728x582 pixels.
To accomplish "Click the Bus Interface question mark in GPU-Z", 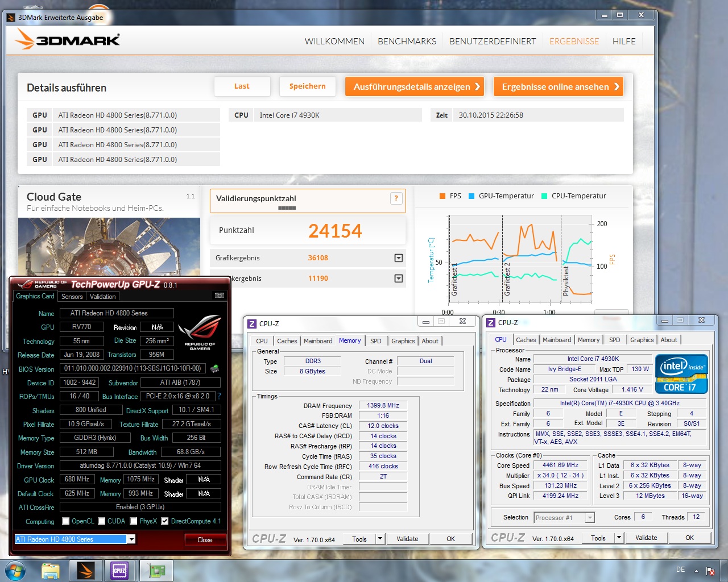I will pyautogui.click(x=220, y=396).
